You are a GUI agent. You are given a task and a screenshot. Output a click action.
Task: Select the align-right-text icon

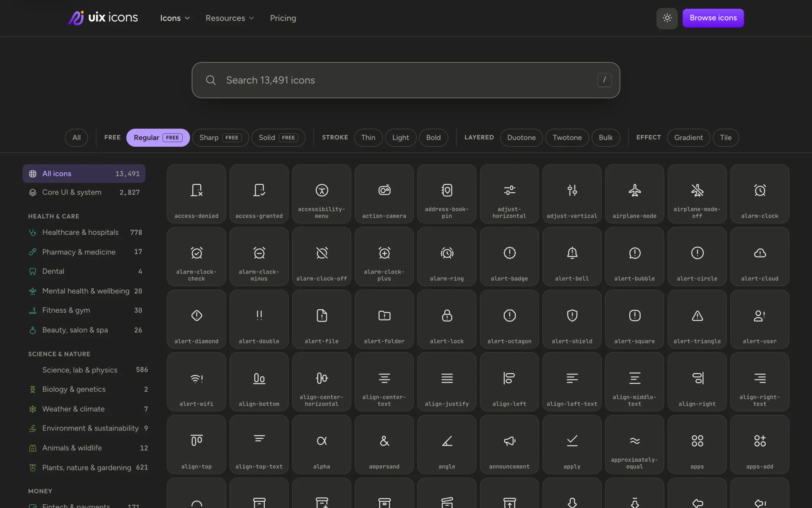(x=760, y=382)
